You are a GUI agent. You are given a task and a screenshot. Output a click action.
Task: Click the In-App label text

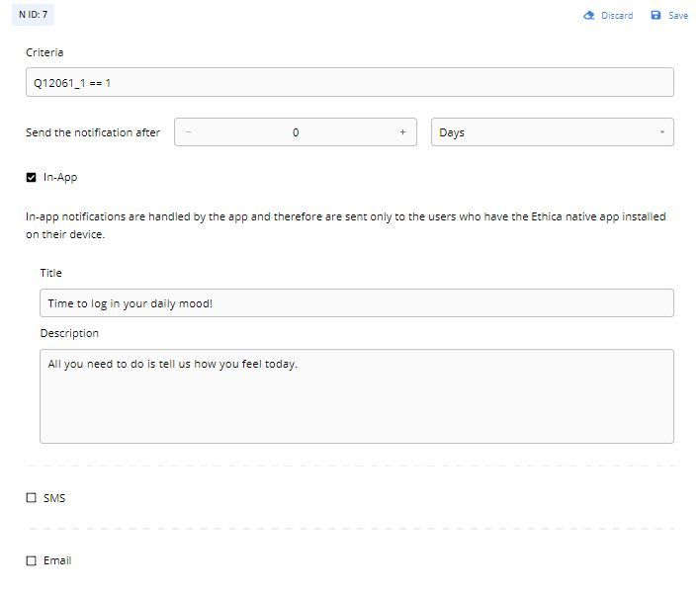pos(60,178)
